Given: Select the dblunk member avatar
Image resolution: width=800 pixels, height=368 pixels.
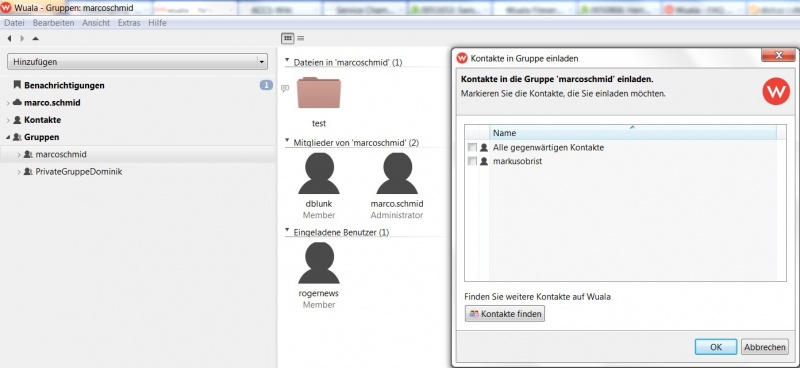Looking at the screenshot, I should click(x=319, y=174).
